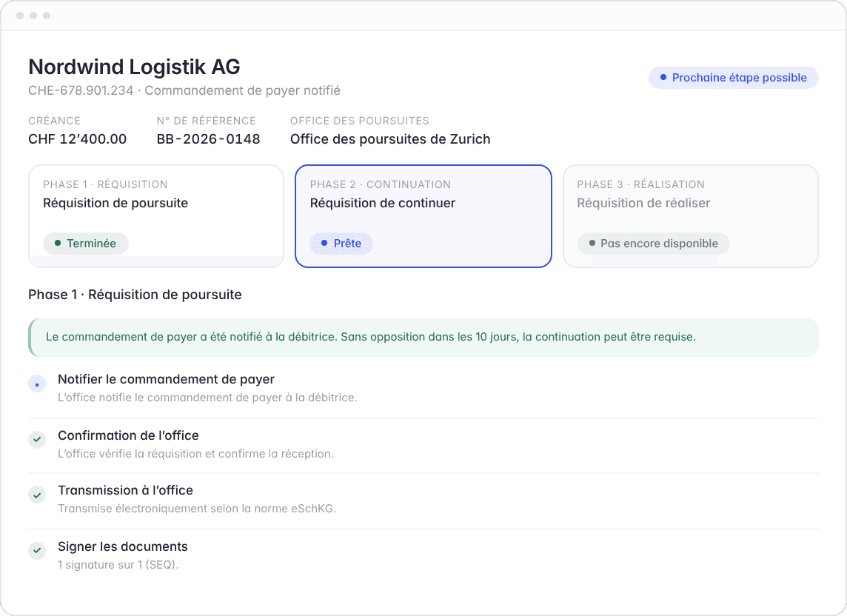Select the Transmission à l'office step title
Viewport: 847px width, 616px height.
pyautogui.click(x=125, y=490)
